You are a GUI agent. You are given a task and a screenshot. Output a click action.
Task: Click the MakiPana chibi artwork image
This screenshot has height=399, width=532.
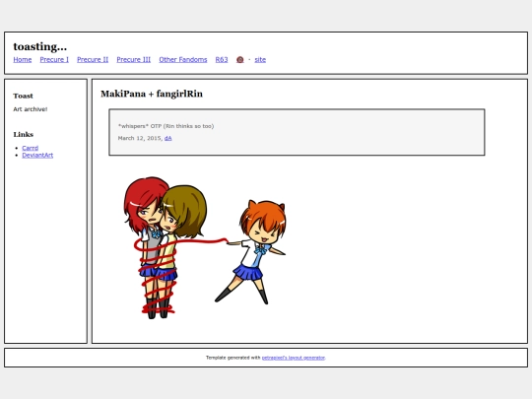[x=205, y=247]
